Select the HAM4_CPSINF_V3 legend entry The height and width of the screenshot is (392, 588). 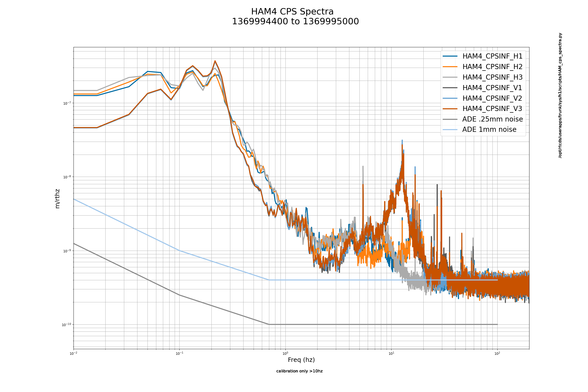pyautogui.click(x=482, y=109)
